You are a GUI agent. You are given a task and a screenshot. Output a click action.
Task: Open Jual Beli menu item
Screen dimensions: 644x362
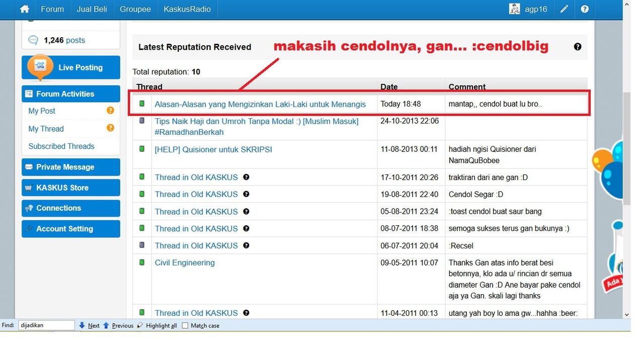click(92, 9)
